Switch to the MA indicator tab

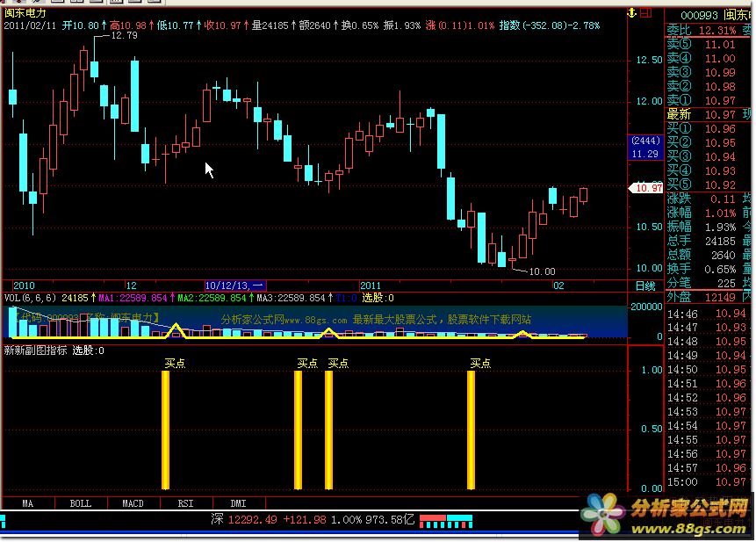tap(28, 503)
